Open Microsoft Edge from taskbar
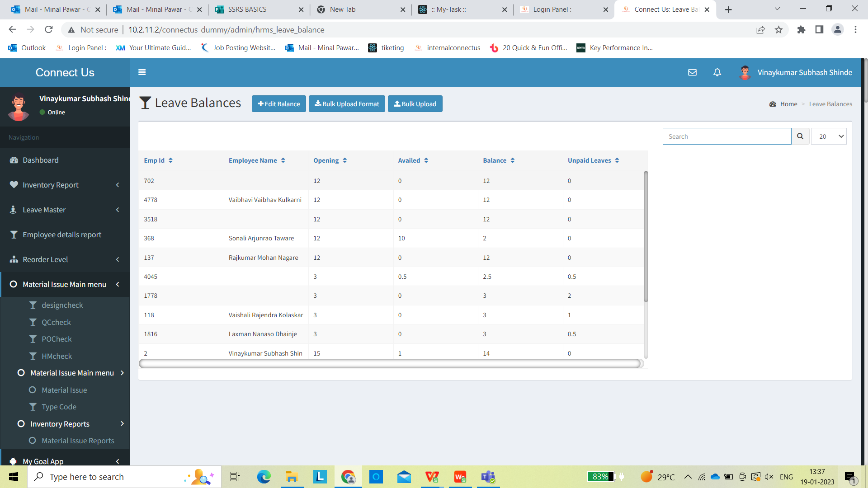Viewport: 868px width, 488px height. pyautogui.click(x=264, y=477)
